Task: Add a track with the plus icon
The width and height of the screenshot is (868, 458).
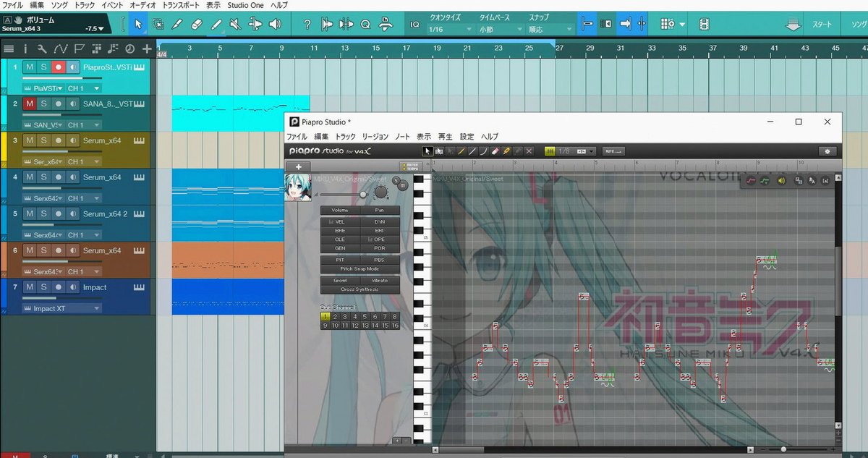Action: 147,49
